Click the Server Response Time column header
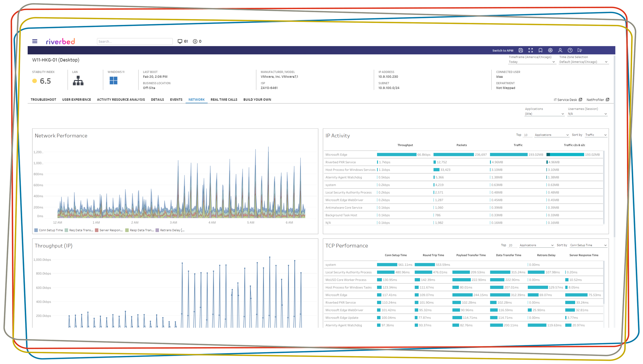643x364 pixels. 584,255
